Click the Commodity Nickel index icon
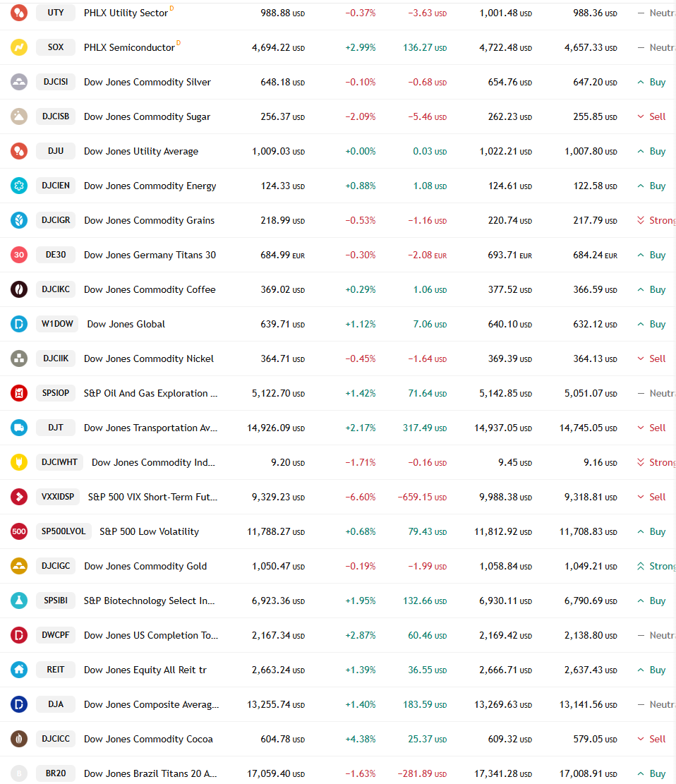 pos(19,358)
